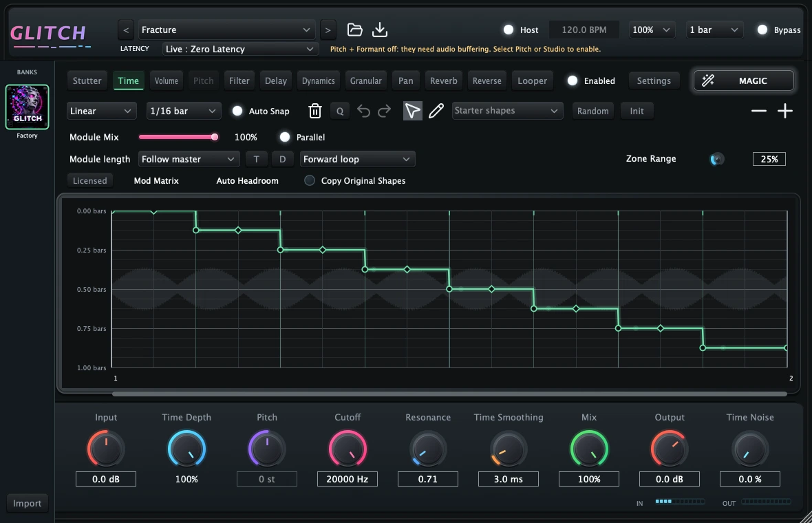Redo edit arrow
Image resolution: width=812 pixels, height=523 pixels.
coord(384,111)
